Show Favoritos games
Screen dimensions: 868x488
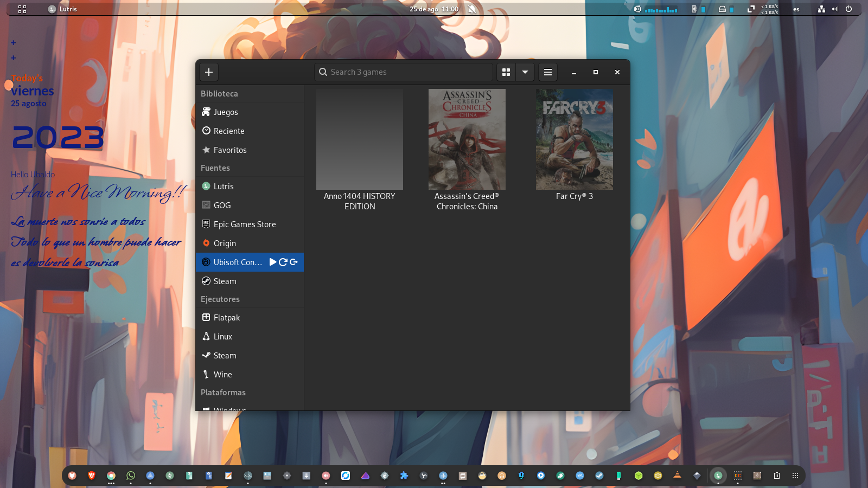click(x=250, y=150)
